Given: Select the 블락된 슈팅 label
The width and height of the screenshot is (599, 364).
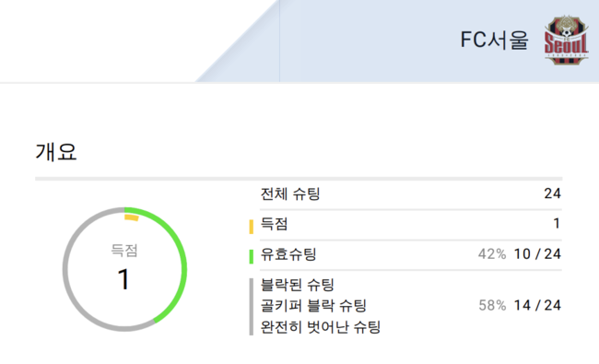Looking at the screenshot, I should click(x=298, y=285).
